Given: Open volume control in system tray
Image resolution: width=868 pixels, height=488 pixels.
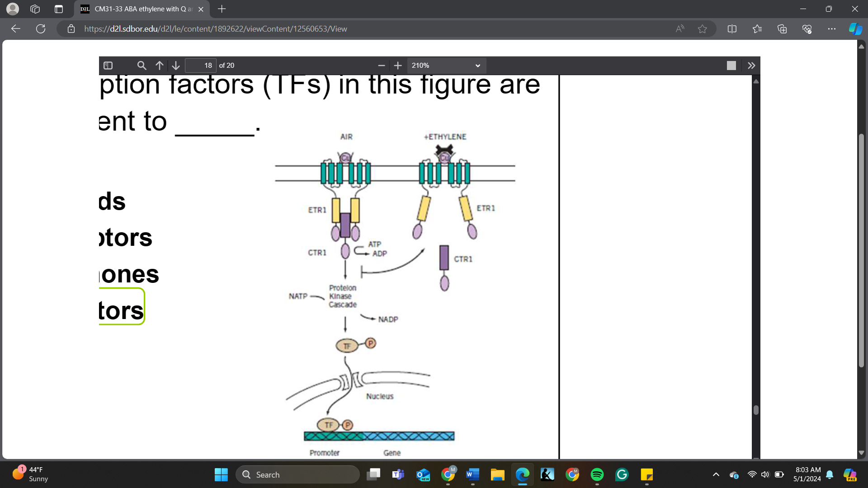Looking at the screenshot, I should pos(765,474).
